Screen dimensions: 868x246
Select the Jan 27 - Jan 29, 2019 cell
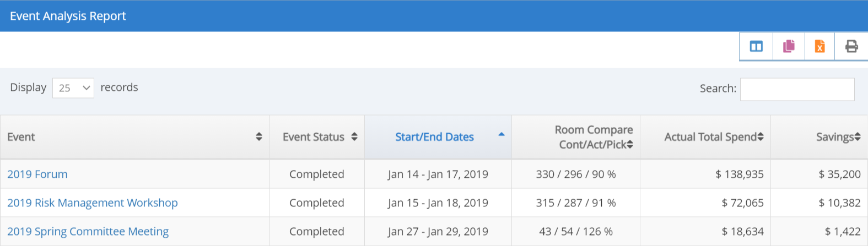point(438,232)
